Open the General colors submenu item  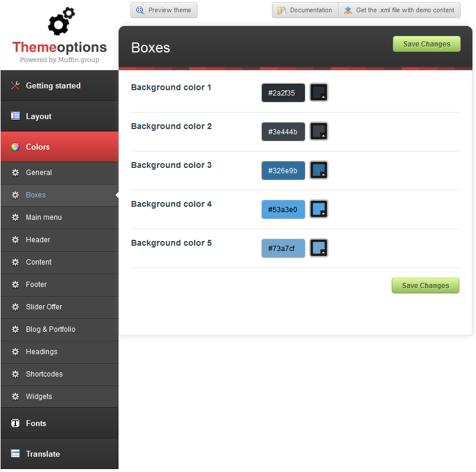tap(39, 173)
